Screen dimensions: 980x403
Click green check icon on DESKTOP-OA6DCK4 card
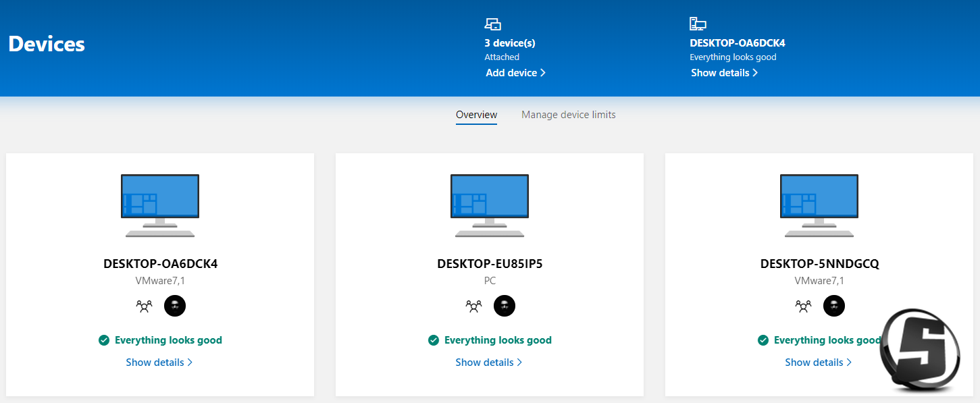104,340
